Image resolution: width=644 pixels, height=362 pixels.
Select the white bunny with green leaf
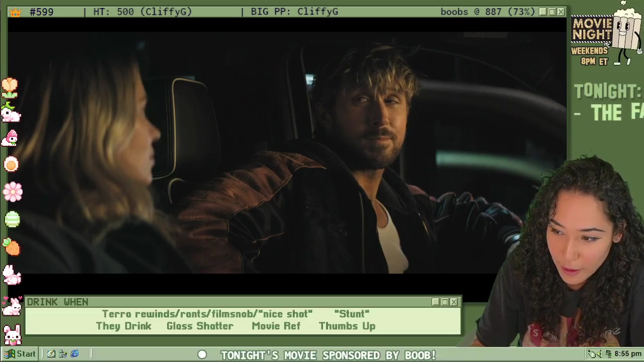coord(10,112)
